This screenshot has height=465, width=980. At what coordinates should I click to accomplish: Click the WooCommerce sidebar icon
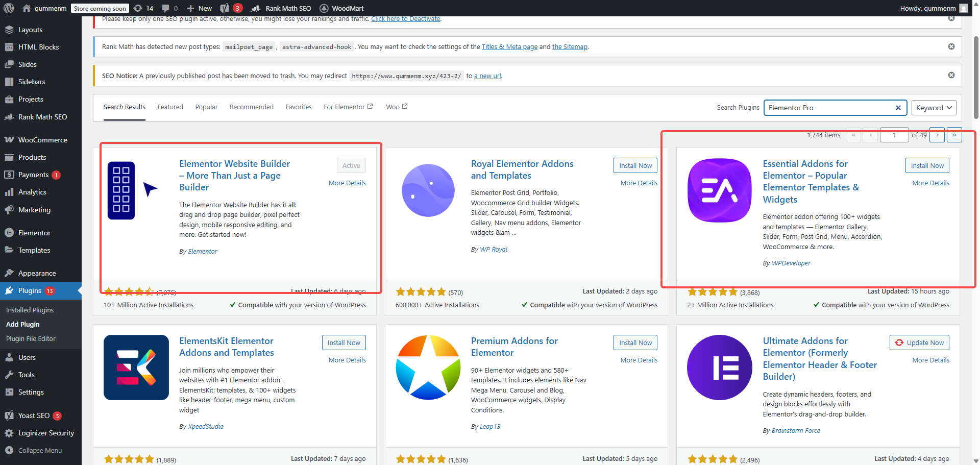click(x=9, y=140)
